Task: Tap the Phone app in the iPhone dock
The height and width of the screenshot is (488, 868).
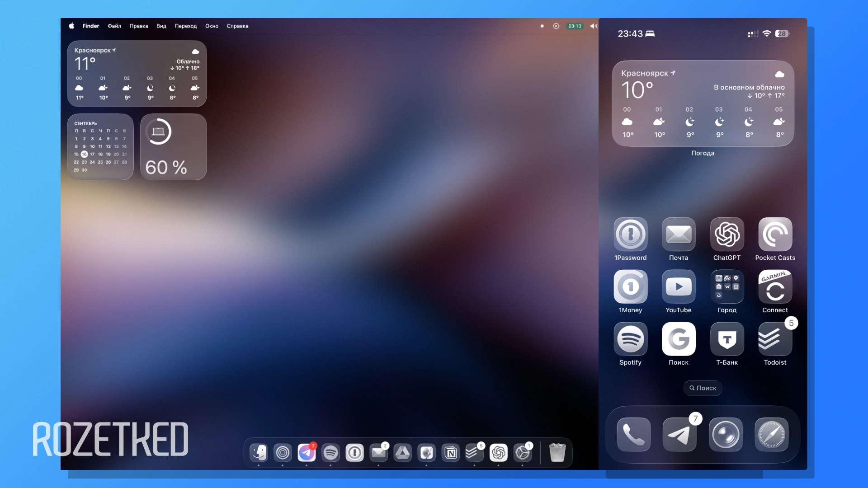Action: 633,435
